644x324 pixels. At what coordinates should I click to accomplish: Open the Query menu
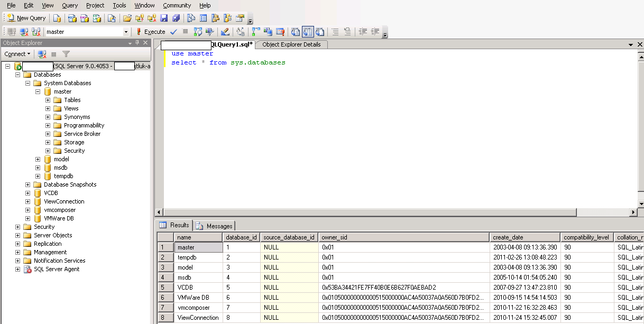pos(70,5)
